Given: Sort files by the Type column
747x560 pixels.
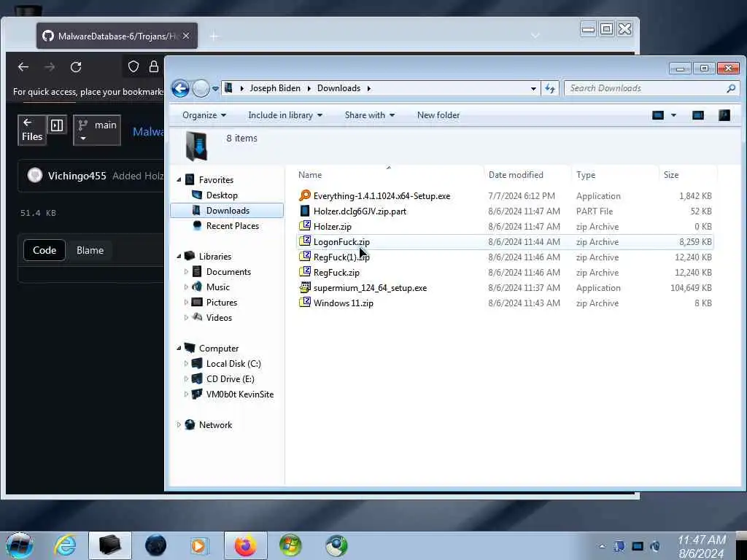Looking at the screenshot, I should pyautogui.click(x=586, y=175).
